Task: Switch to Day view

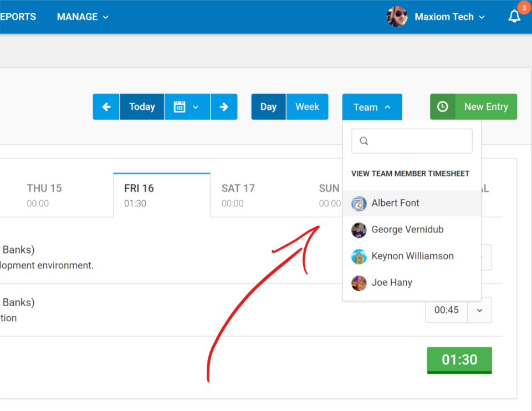Action: click(x=268, y=106)
